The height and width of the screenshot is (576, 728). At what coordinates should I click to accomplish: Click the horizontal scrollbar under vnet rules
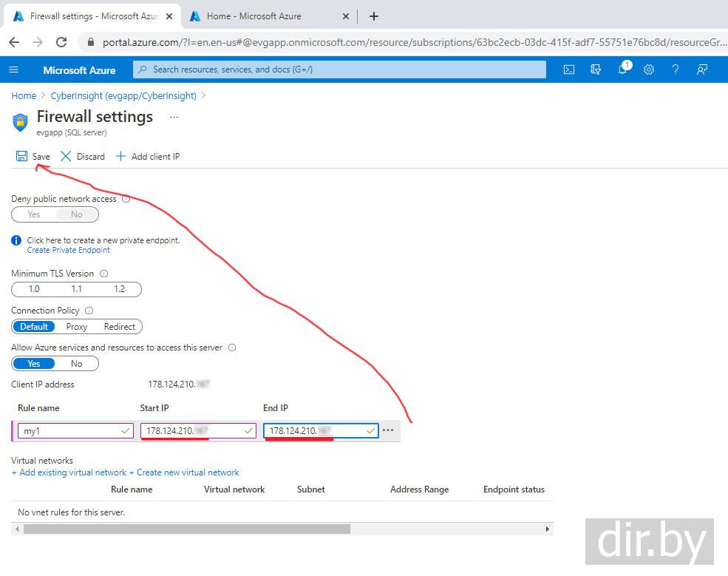click(186, 529)
